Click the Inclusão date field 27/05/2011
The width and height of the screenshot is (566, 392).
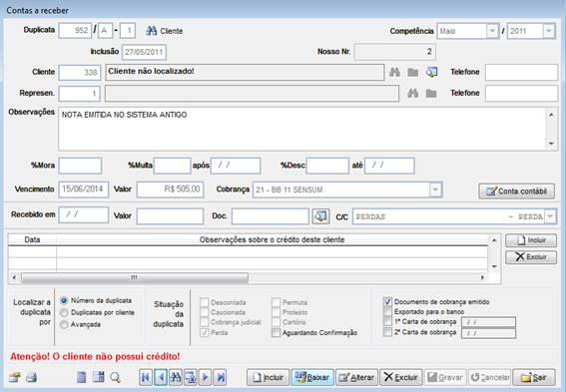[x=144, y=52]
